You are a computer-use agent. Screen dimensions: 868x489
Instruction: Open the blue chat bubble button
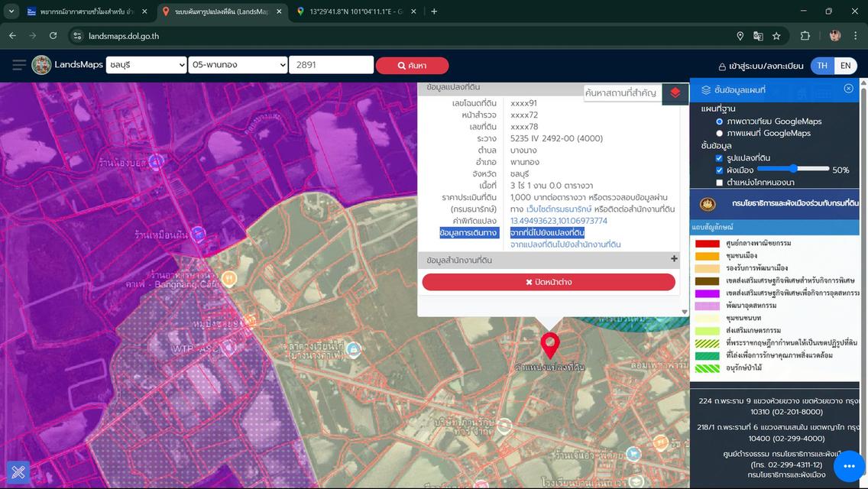point(848,465)
